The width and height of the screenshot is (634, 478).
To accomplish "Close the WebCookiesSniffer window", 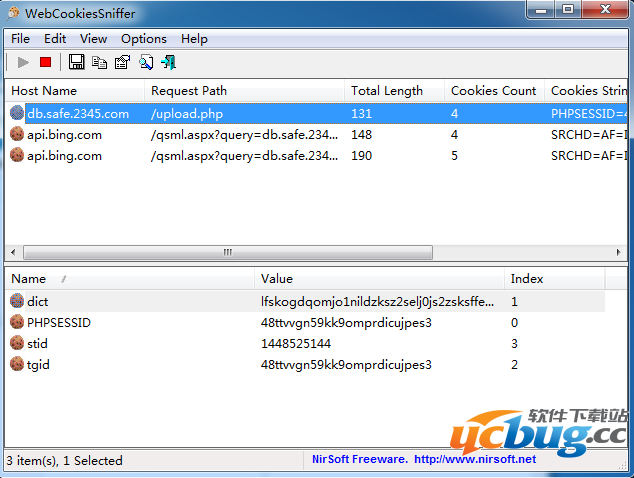I will (605, 10).
